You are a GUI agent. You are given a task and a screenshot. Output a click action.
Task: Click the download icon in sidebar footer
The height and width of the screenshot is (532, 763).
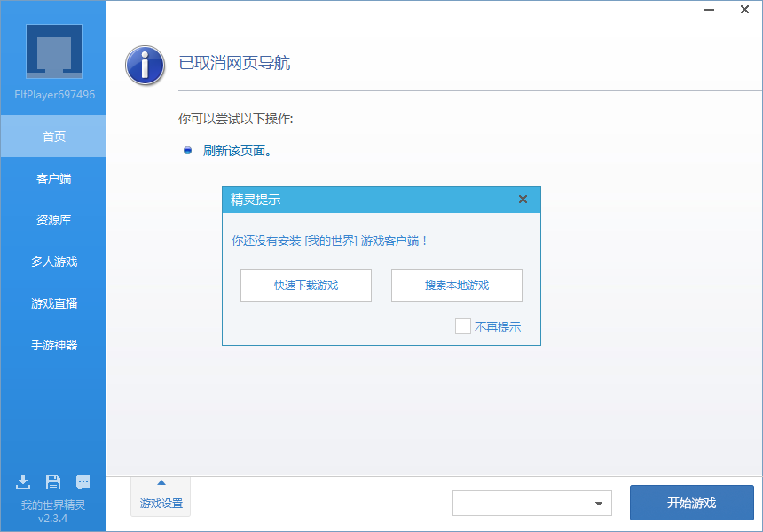tap(23, 482)
